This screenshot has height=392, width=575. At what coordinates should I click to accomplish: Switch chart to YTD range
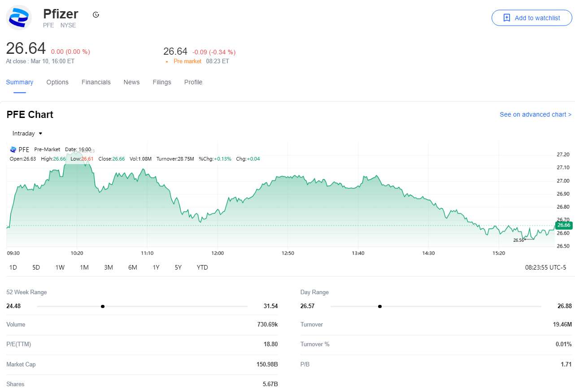coord(202,267)
